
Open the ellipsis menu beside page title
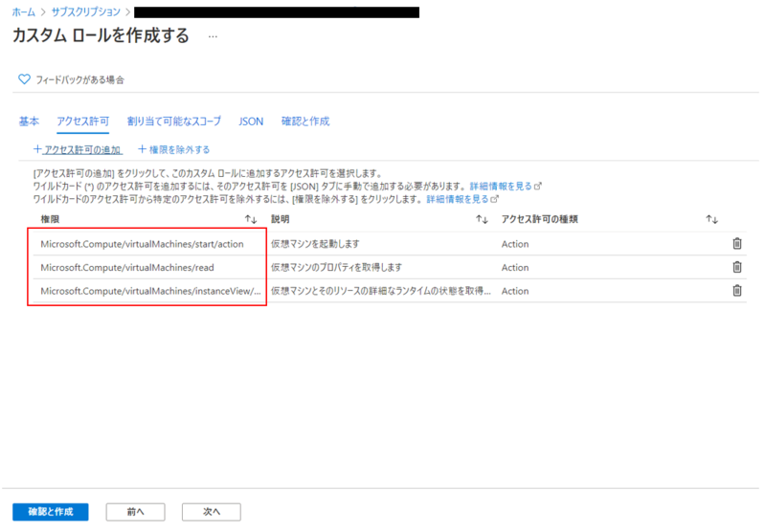[213, 36]
